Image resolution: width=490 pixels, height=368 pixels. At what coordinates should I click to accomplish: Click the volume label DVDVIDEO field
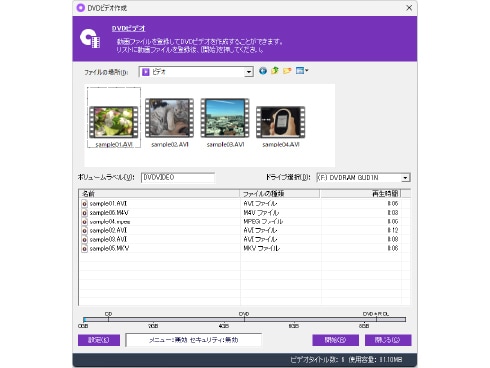click(178, 178)
